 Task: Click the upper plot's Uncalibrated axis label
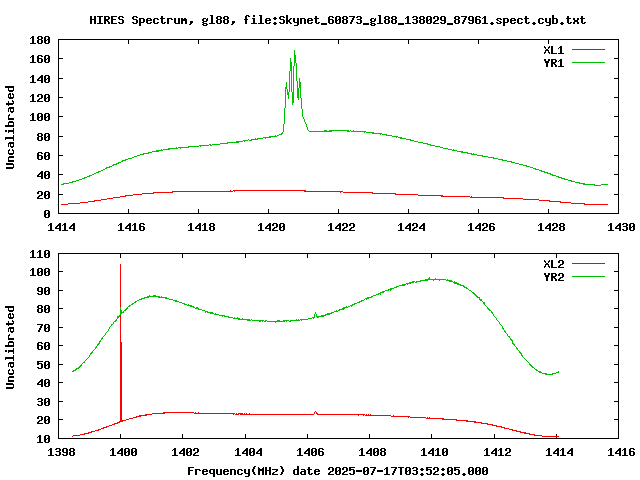(x=10, y=127)
